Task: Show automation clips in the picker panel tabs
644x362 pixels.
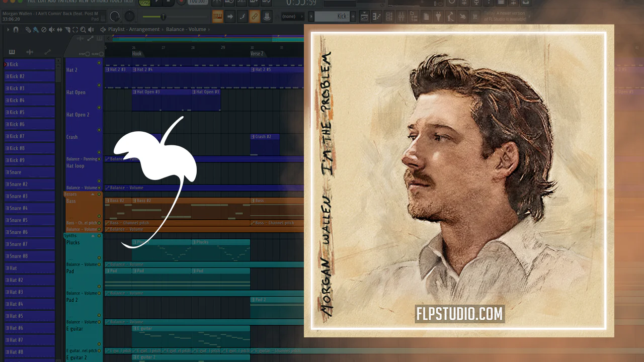Action: click(47, 52)
